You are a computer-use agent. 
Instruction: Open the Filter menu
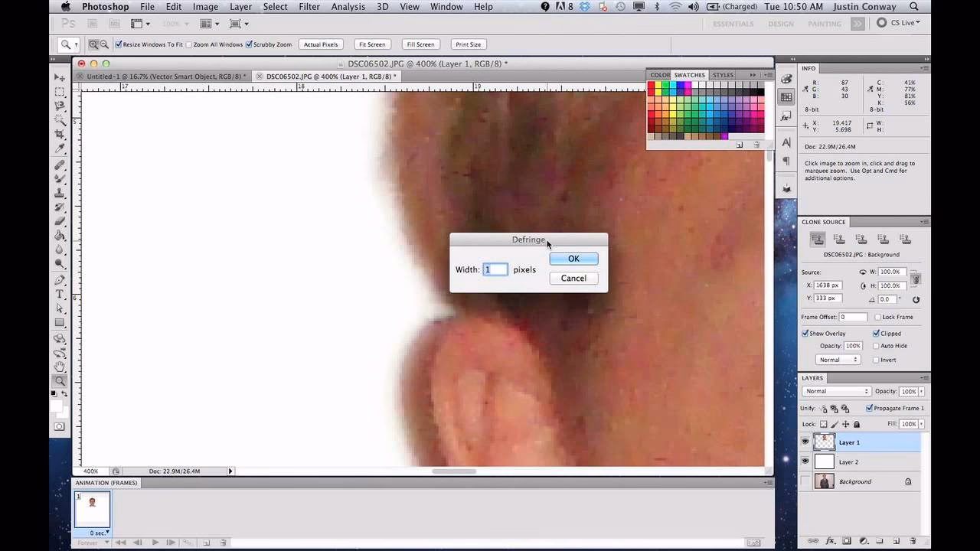click(309, 6)
